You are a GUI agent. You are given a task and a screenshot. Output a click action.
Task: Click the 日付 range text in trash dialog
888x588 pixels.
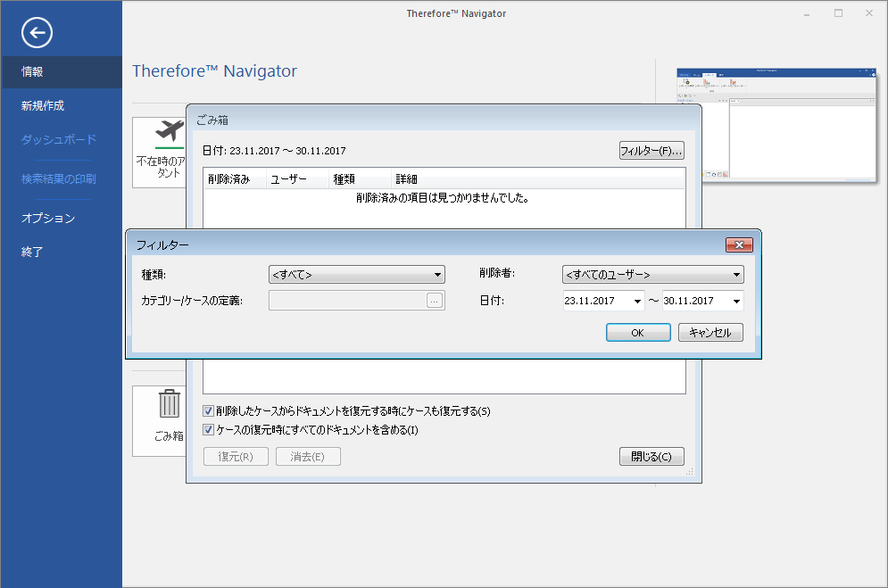coord(274,151)
